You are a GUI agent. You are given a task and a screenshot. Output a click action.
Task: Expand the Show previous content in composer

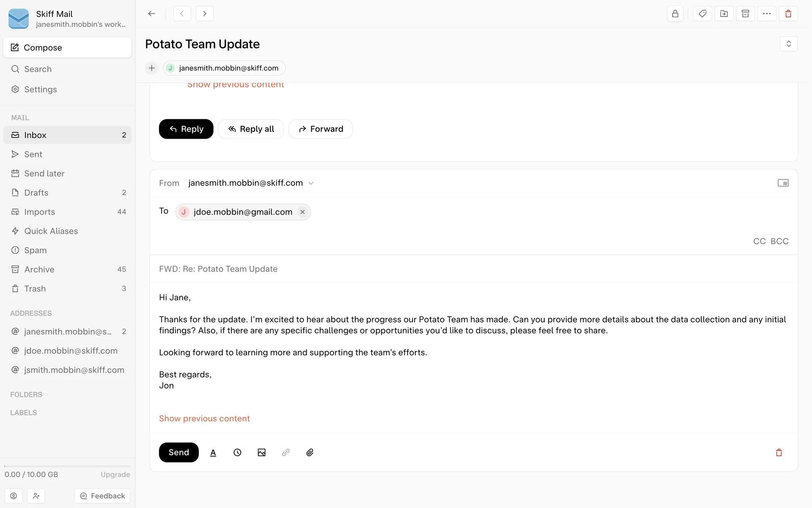(x=204, y=419)
